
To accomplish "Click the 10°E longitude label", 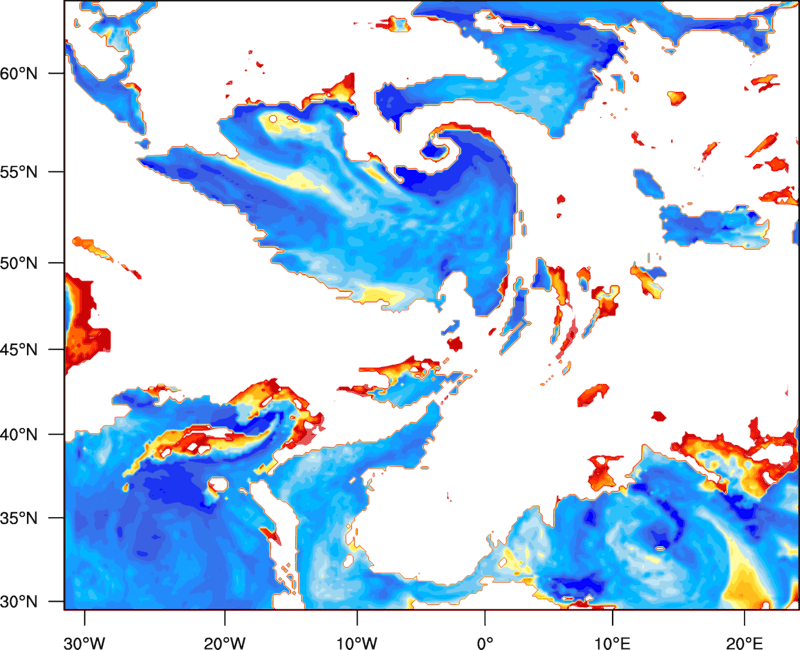I will click(x=612, y=643).
